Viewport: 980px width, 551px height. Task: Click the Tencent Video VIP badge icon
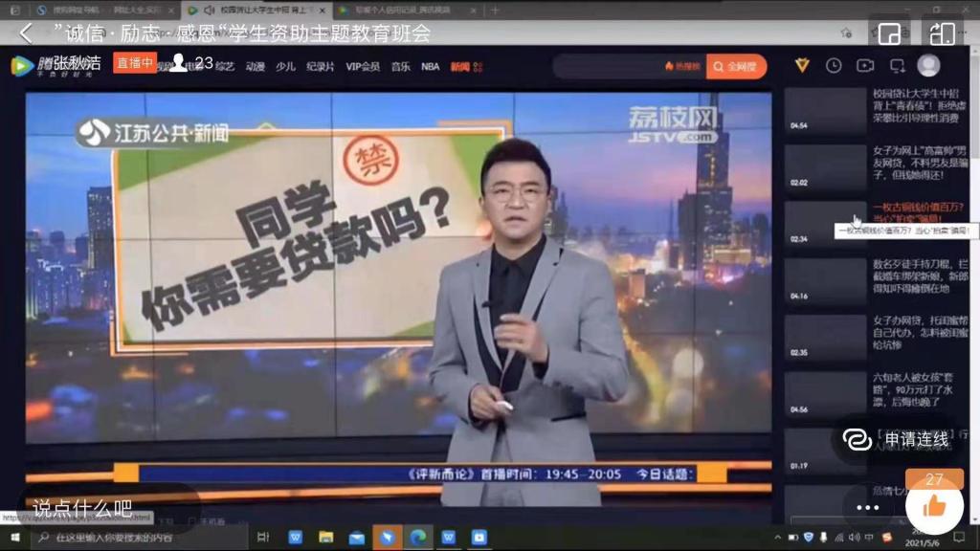tap(802, 65)
